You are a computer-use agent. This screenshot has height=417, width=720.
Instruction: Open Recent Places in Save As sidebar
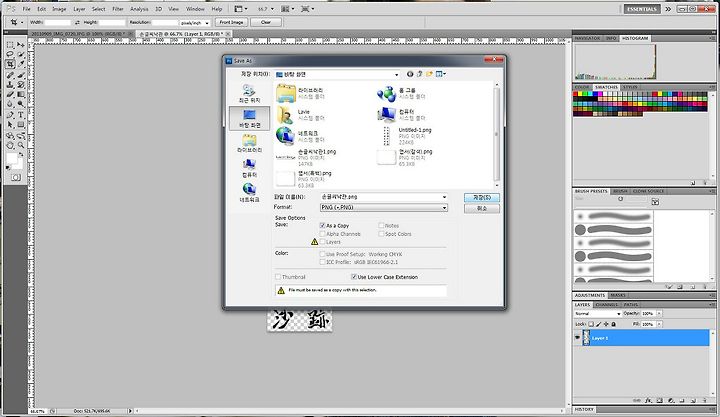point(249,93)
